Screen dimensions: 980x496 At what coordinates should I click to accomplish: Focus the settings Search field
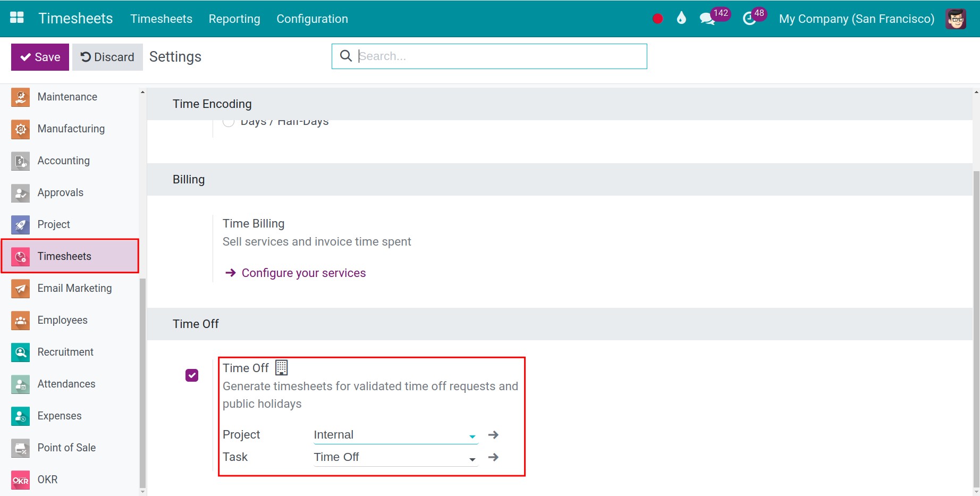(489, 56)
